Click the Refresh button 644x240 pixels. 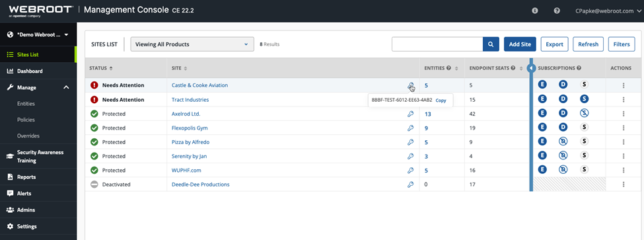click(x=588, y=44)
